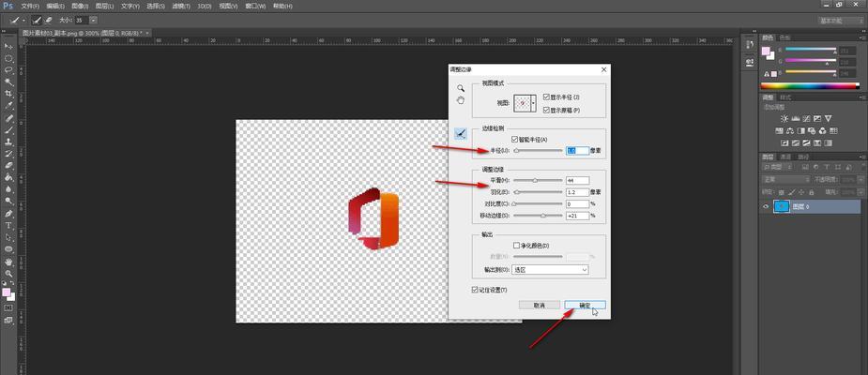
Task: Select the Eraser tool
Action: pos(8,165)
